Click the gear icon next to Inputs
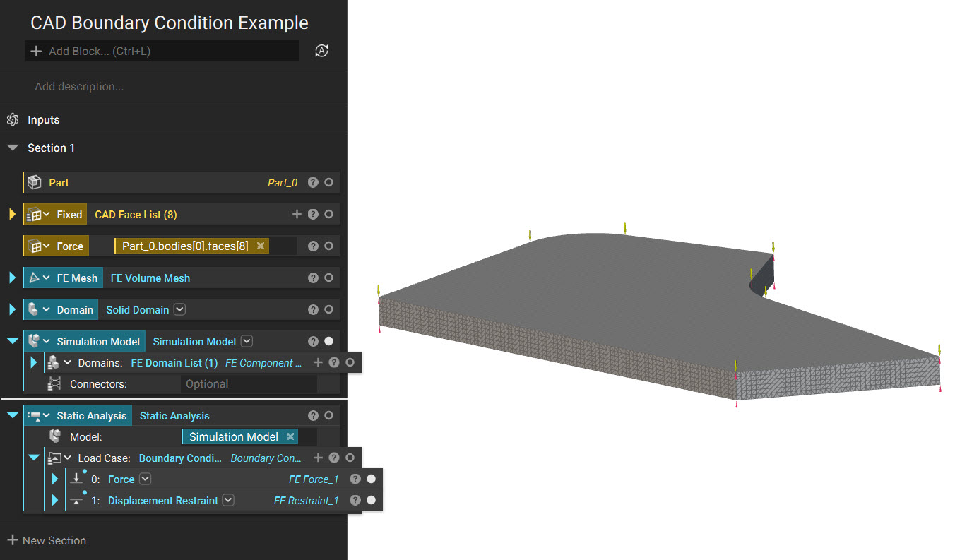Image resolution: width=955 pixels, height=560 pixels. 12,119
